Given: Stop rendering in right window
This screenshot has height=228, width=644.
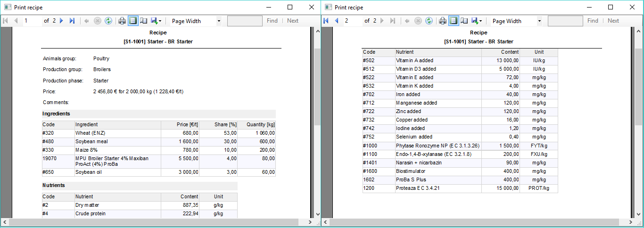Looking at the screenshot, I should (418, 21).
